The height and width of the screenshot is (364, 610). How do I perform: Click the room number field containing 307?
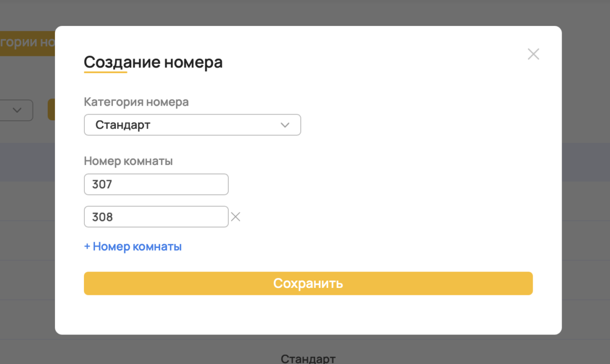click(x=156, y=184)
